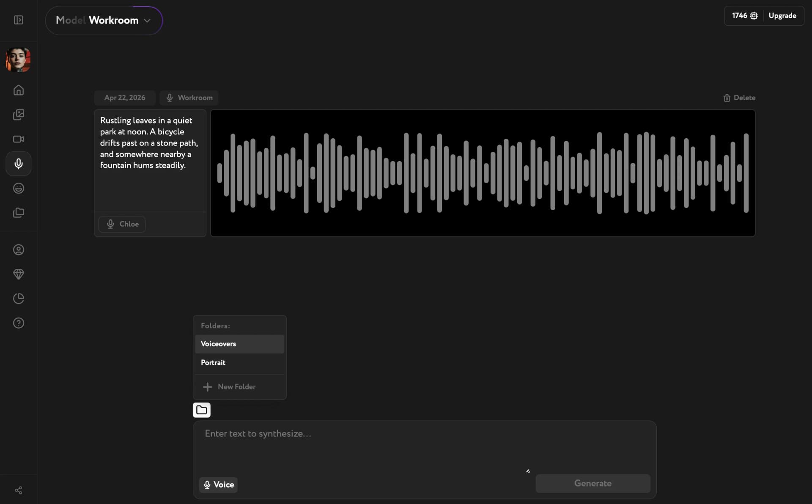The image size is (812, 504).
Task: Select the Voiceovers folder
Action: [x=239, y=344]
